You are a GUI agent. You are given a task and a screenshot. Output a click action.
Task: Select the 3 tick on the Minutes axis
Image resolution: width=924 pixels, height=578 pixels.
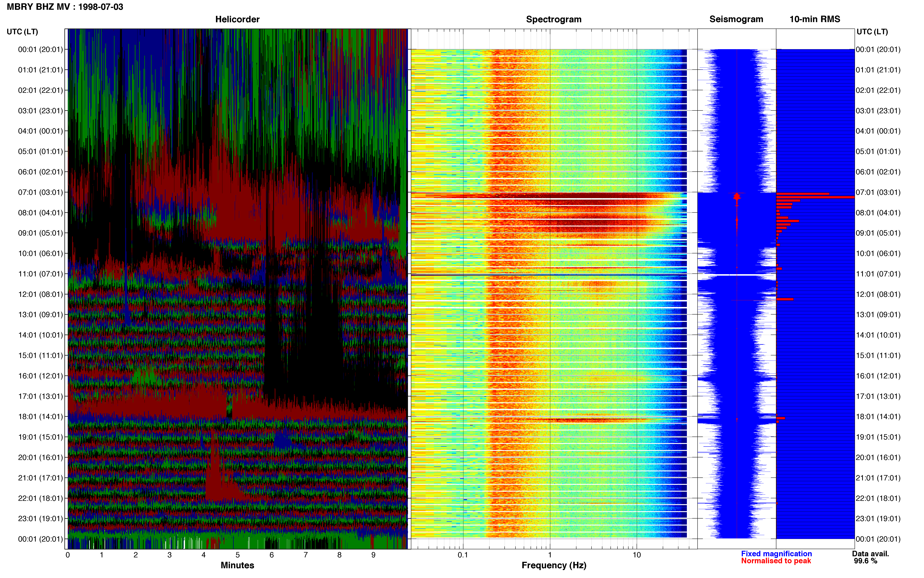point(170,555)
